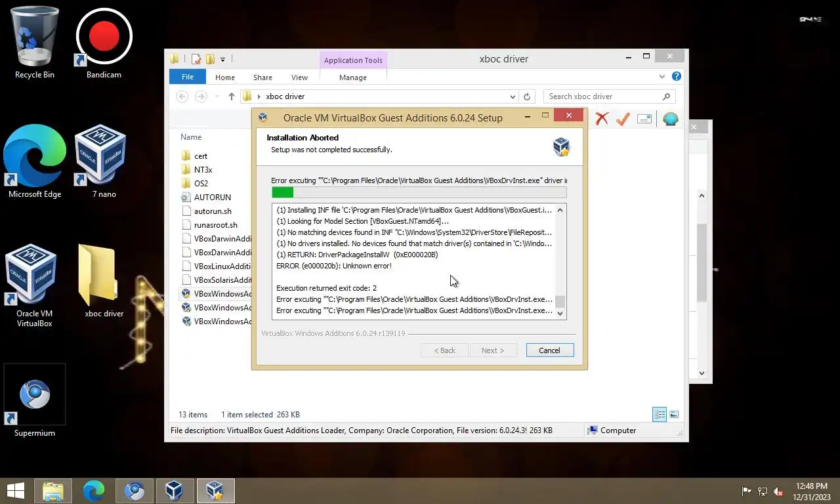The height and width of the screenshot is (504, 840).
Task: Click background window scroll down arrow
Action: [702, 373]
